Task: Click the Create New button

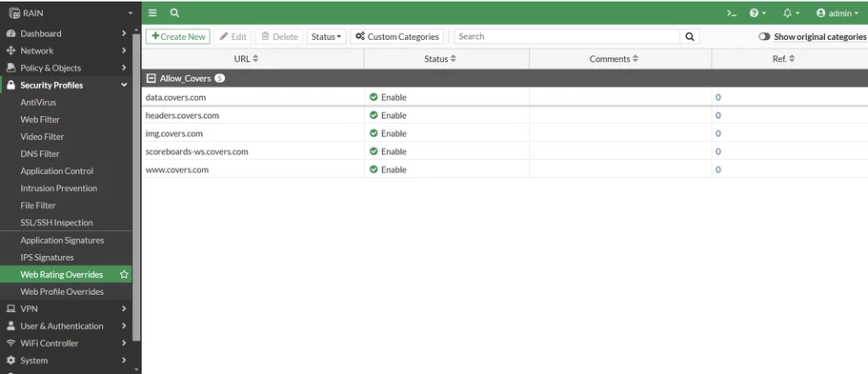Action: coord(178,36)
